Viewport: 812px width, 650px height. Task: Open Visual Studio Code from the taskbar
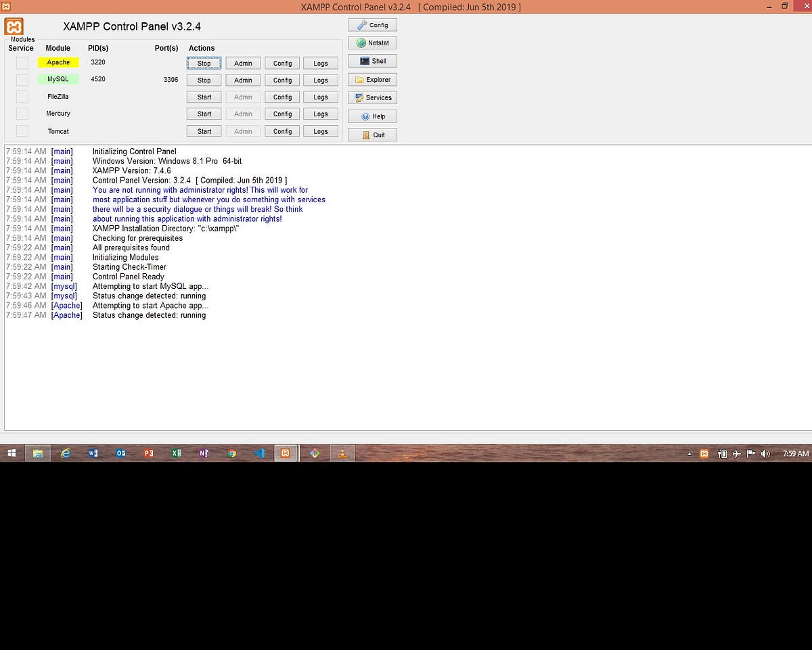point(260,453)
